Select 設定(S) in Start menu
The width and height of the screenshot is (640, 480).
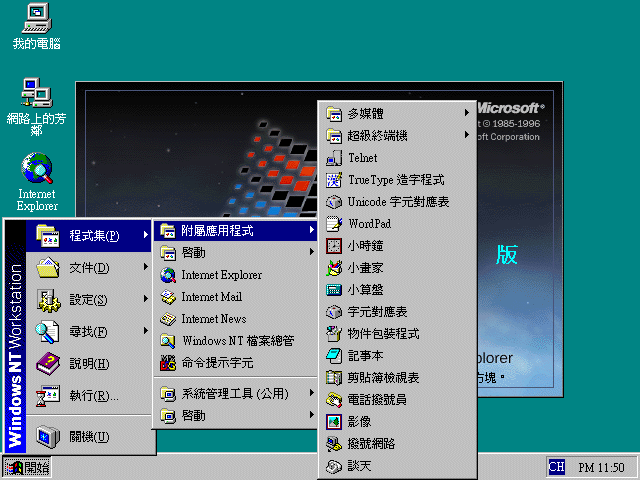tap(88, 299)
